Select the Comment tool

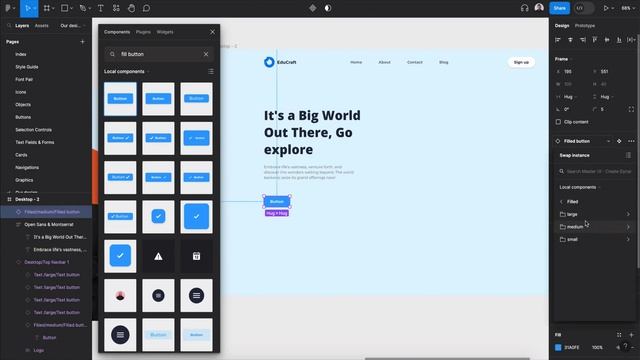[146, 8]
